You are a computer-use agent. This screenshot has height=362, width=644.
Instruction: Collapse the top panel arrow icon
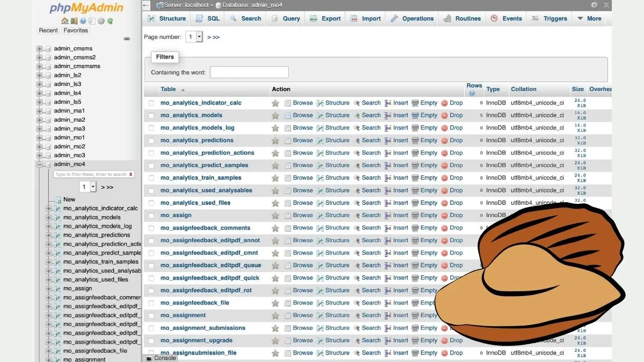click(606, 5)
